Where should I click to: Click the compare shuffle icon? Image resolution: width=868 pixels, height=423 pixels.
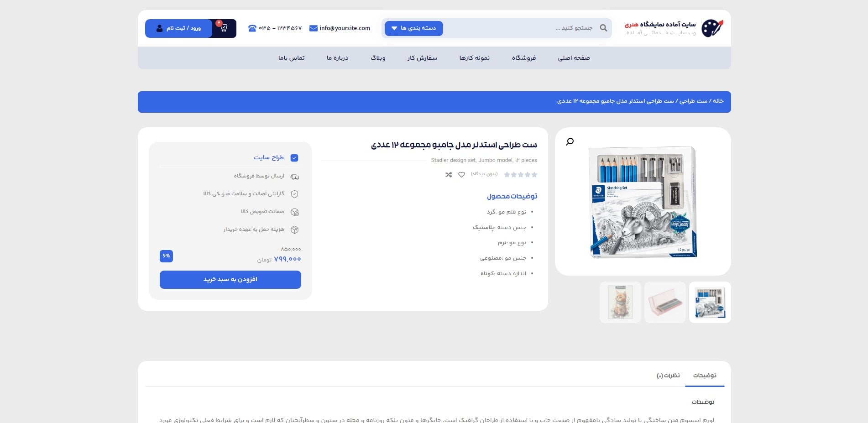pos(449,174)
